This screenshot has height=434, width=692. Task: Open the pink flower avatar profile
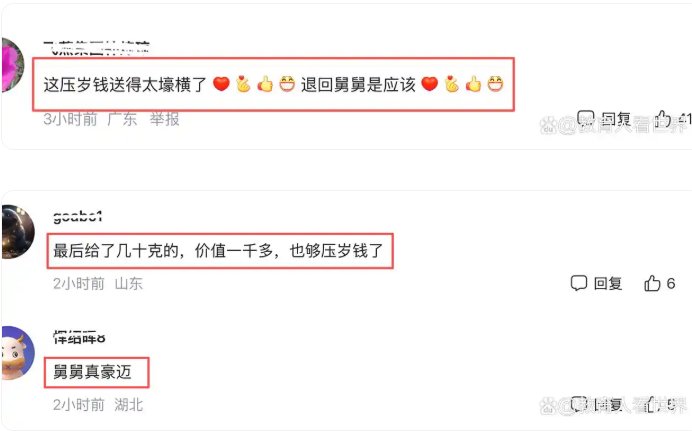[12, 65]
